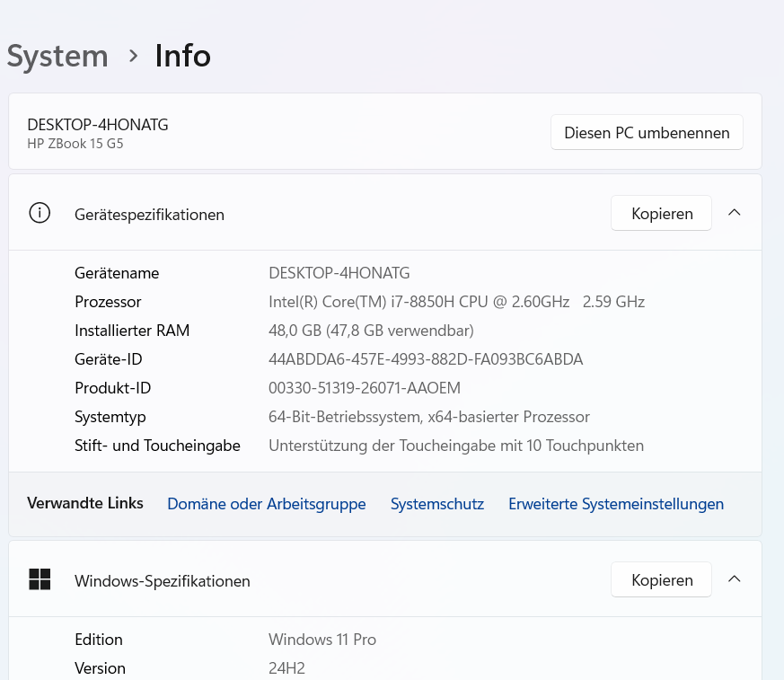Open the Systemschutz link
The image size is (784, 680).
(437, 504)
